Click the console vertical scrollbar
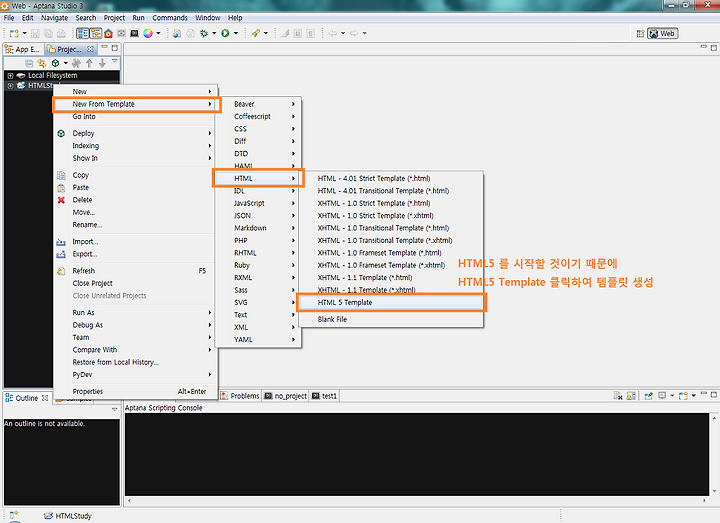720x523 pixels. click(714, 454)
